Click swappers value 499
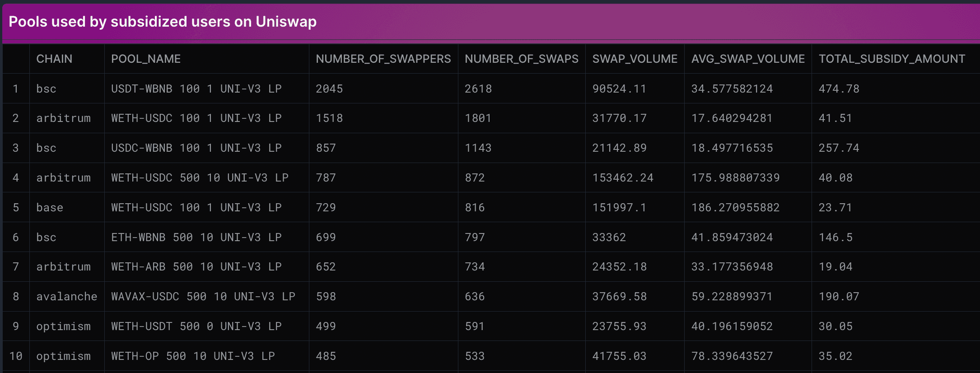This screenshot has height=373, width=980. pyautogui.click(x=326, y=326)
